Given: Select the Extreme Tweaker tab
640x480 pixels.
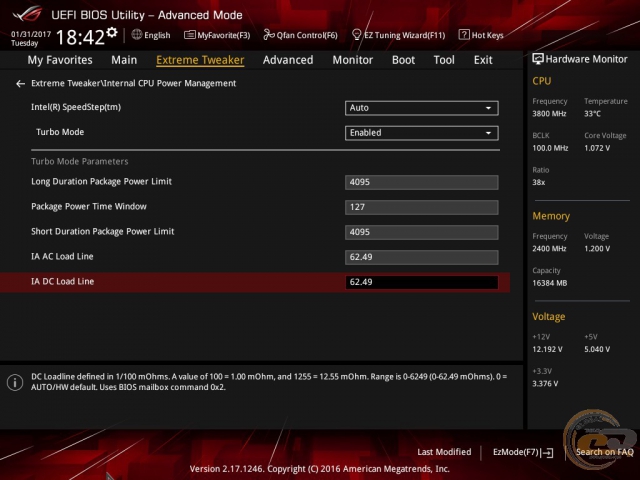Looking at the screenshot, I should tap(200, 60).
